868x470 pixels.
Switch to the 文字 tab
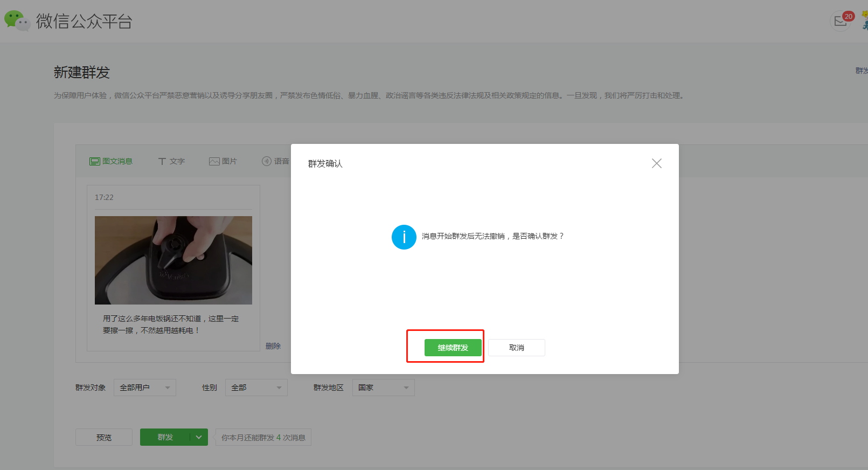tap(171, 161)
